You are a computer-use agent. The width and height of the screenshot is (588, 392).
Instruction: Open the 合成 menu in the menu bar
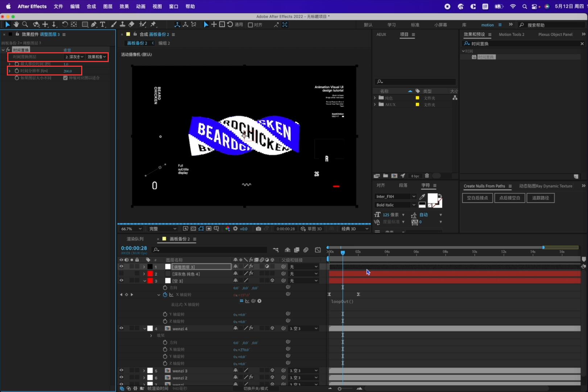click(x=91, y=7)
